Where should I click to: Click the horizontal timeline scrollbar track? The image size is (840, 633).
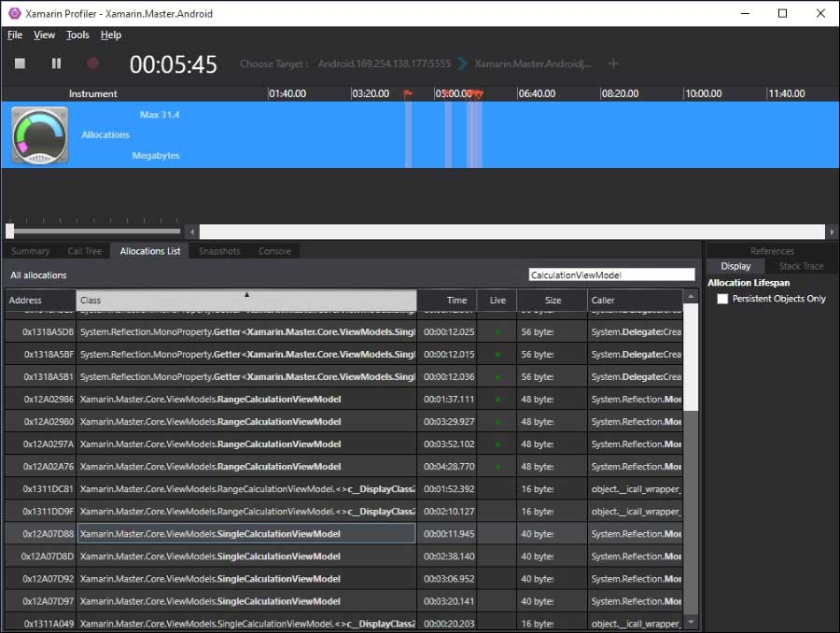(x=512, y=232)
